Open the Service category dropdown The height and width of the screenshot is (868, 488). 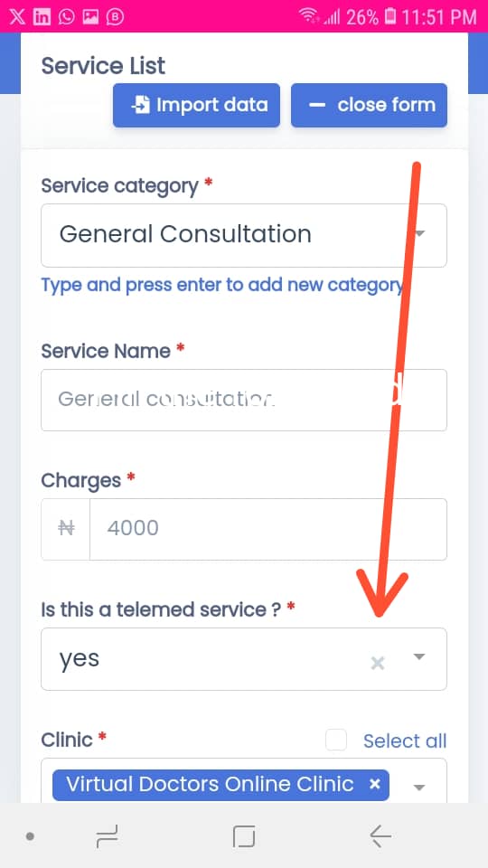(244, 235)
